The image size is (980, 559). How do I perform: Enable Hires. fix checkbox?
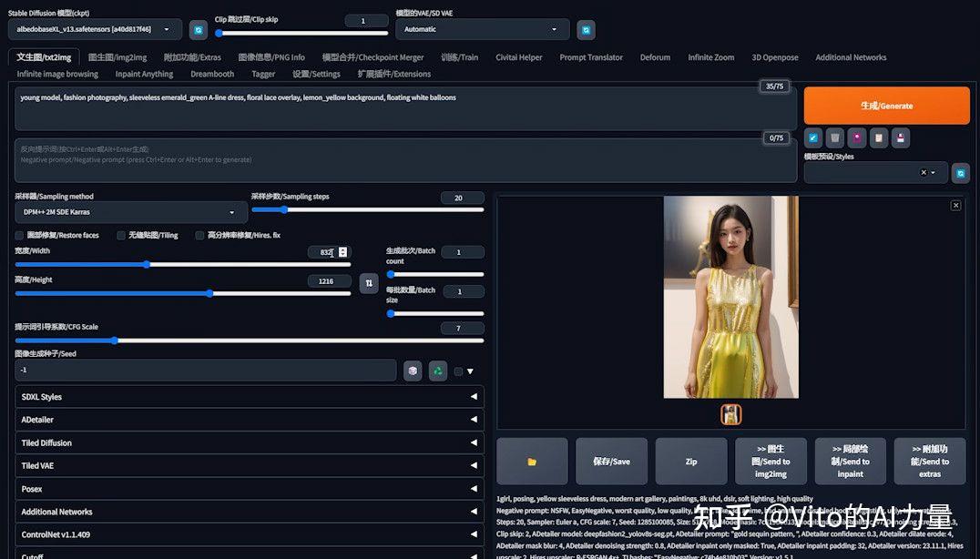pos(200,236)
